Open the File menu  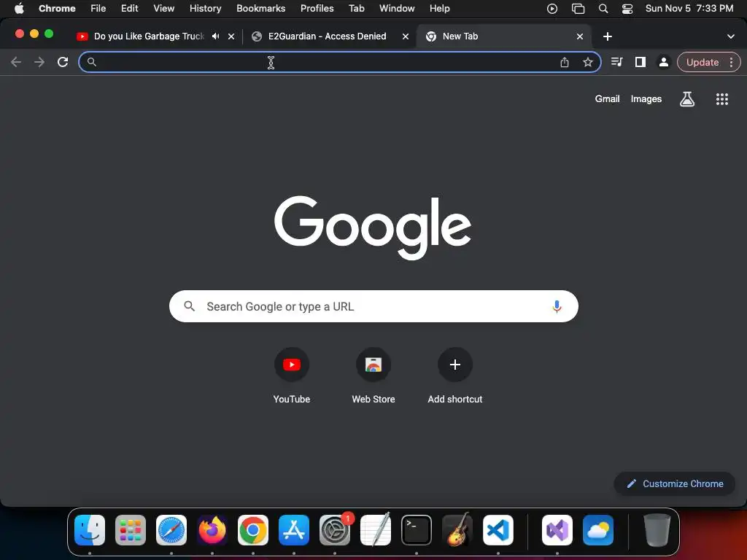(98, 8)
